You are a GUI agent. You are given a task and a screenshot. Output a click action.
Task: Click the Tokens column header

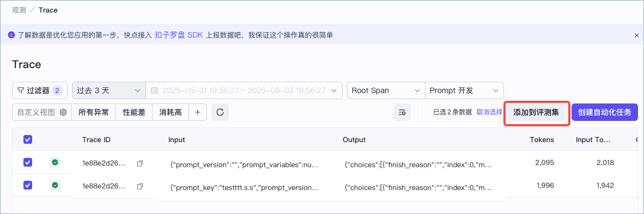[x=542, y=140]
